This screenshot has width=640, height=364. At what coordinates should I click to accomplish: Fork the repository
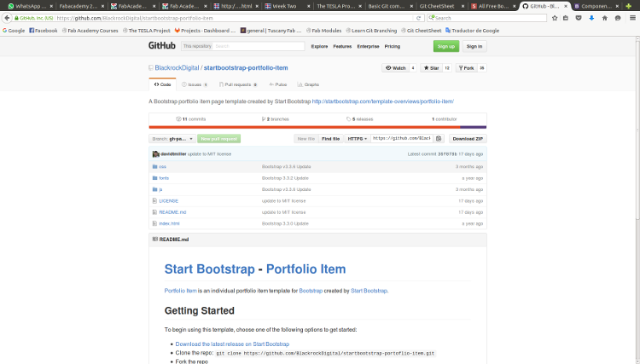(x=467, y=67)
